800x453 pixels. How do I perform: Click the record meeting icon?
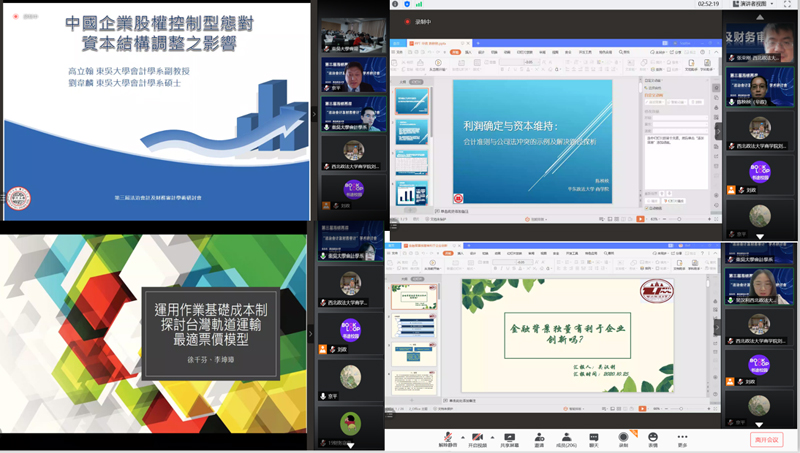point(623,437)
